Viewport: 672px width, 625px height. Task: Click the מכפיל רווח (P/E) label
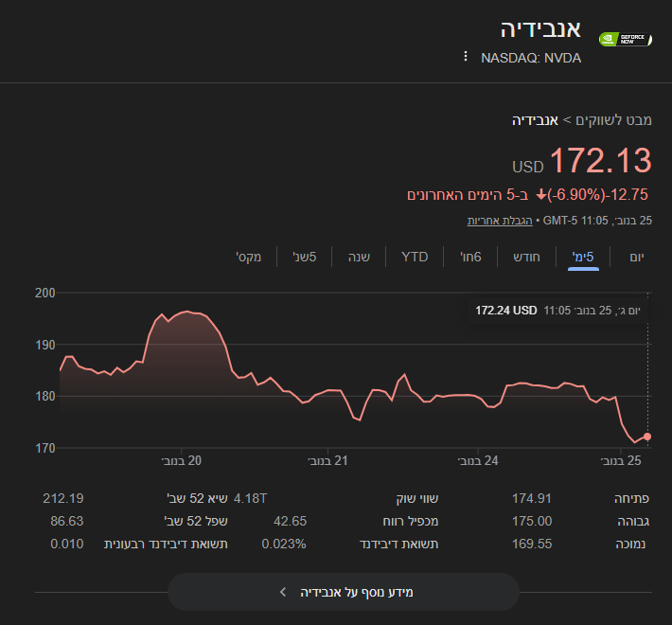[411, 521]
